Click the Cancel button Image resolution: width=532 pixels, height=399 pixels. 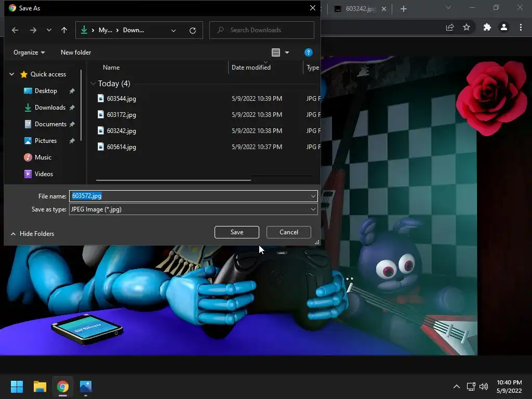point(289,232)
